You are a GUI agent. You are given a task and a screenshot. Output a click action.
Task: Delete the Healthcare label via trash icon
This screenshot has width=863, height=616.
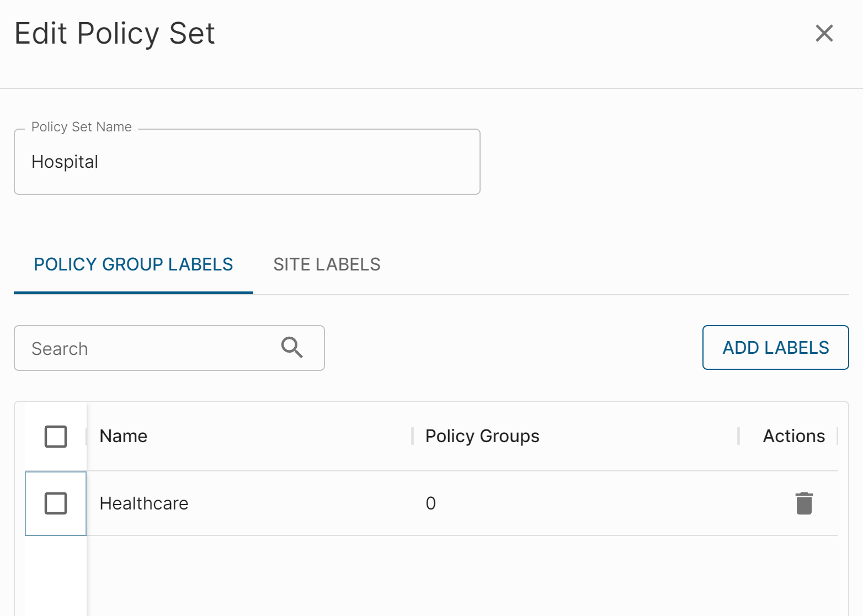[804, 503]
